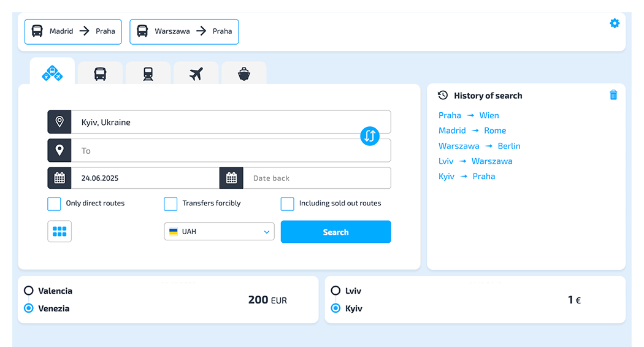Image resolution: width=644 pixels, height=347 pixels.
Task: Click the Kyiv, Ukraine departure field
Action: (231, 121)
